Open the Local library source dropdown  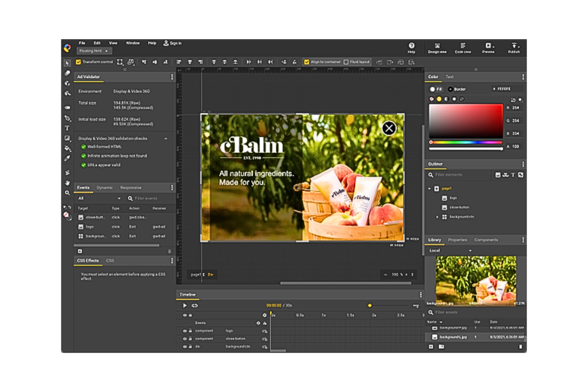pyautogui.click(x=470, y=251)
